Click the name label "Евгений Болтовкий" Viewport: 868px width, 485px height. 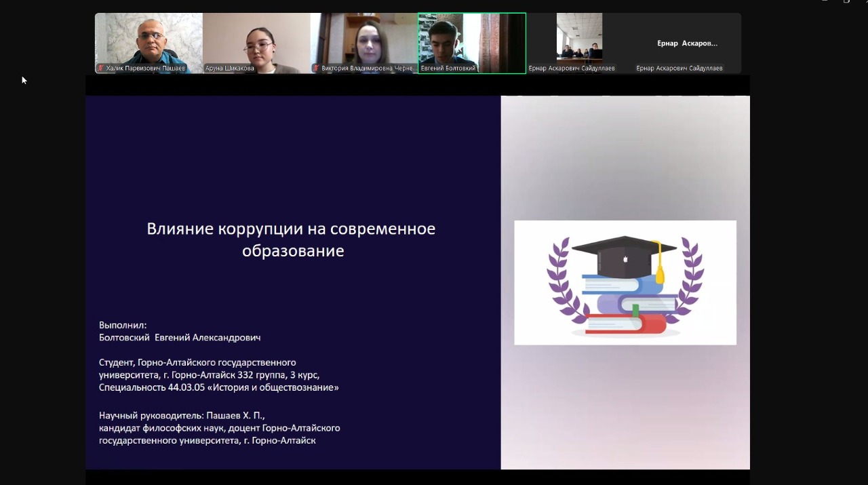(448, 69)
